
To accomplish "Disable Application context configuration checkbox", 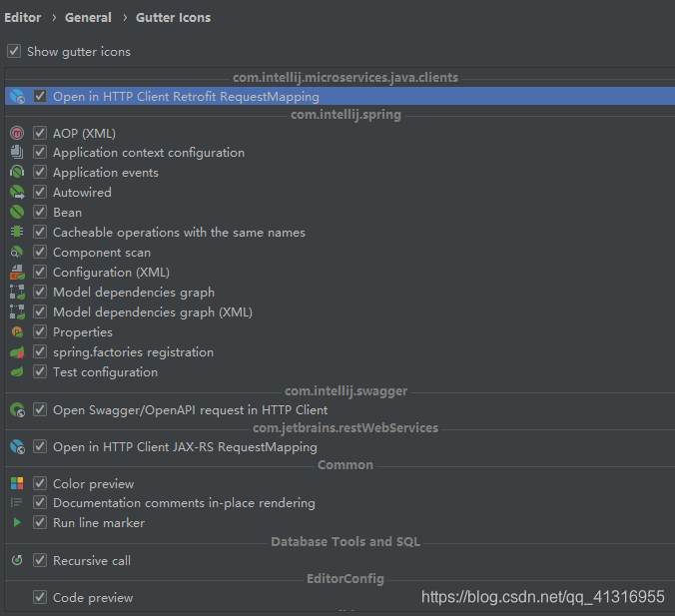I will (40, 152).
